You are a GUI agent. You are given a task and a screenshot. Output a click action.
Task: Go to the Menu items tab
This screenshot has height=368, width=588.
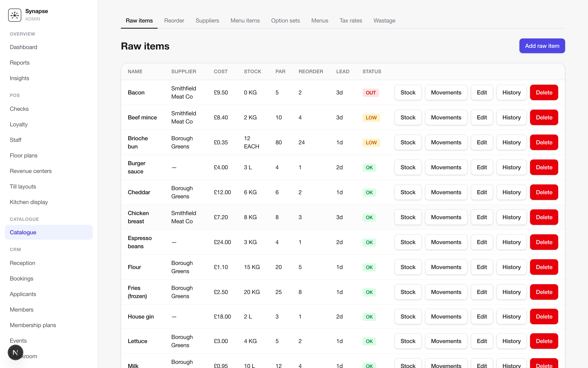pyautogui.click(x=245, y=20)
